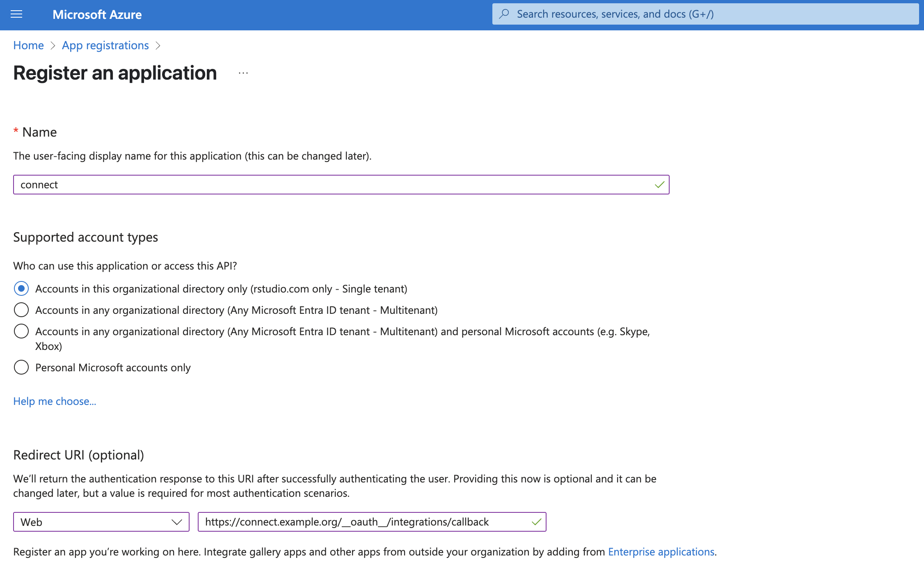Click the 'Who can use this application' text
The height and width of the screenshot is (585, 924).
coord(125,266)
